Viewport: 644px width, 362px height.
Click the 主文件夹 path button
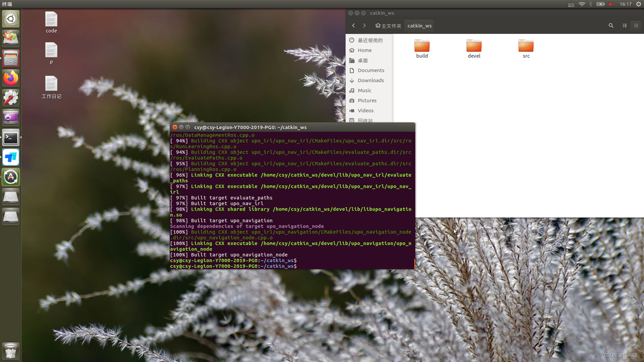coord(388,26)
